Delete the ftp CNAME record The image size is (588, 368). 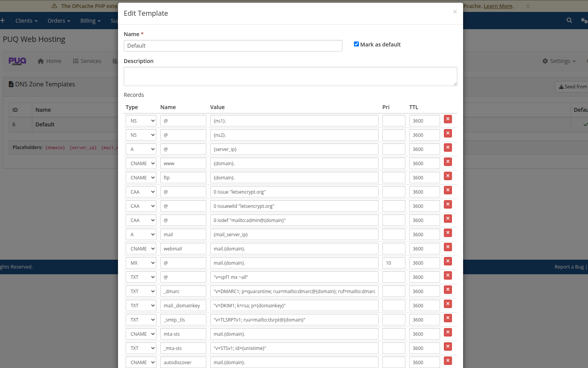[x=448, y=176]
